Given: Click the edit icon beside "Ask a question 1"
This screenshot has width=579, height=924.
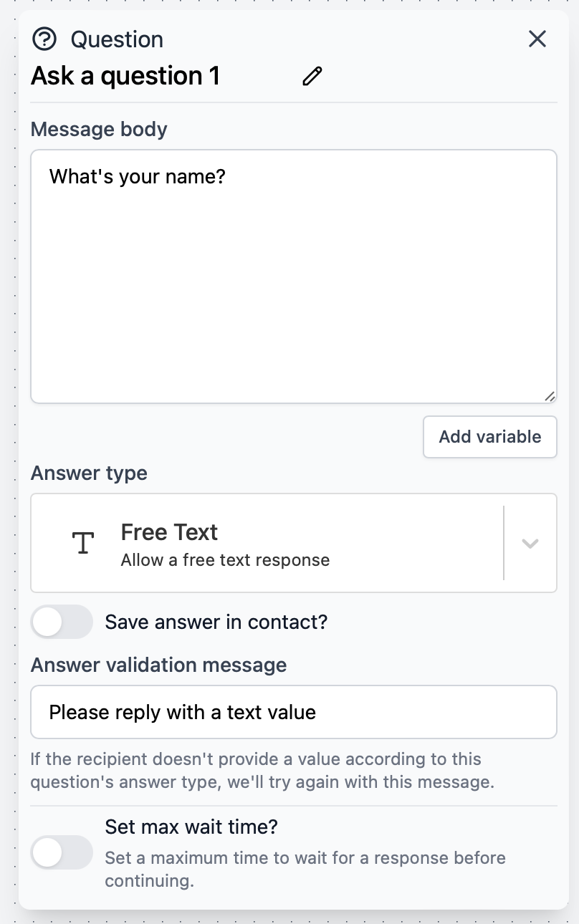Looking at the screenshot, I should point(312,75).
